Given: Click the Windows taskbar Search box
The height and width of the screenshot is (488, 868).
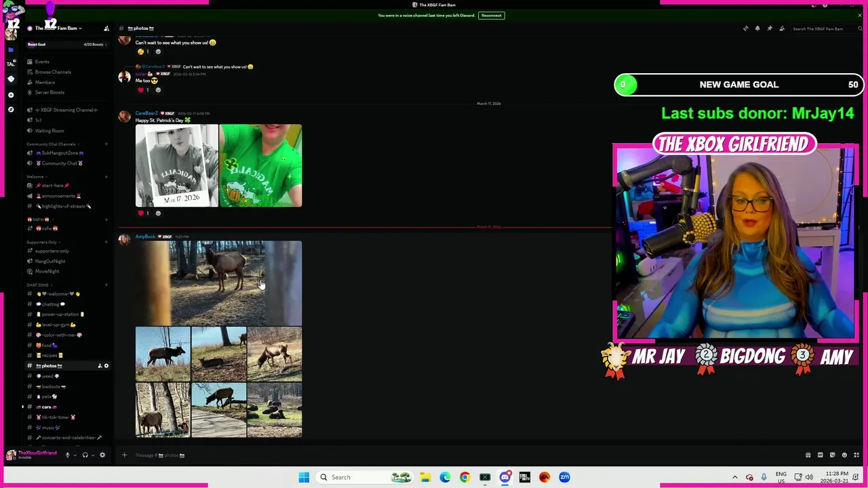Looking at the screenshot, I should pyautogui.click(x=364, y=477).
